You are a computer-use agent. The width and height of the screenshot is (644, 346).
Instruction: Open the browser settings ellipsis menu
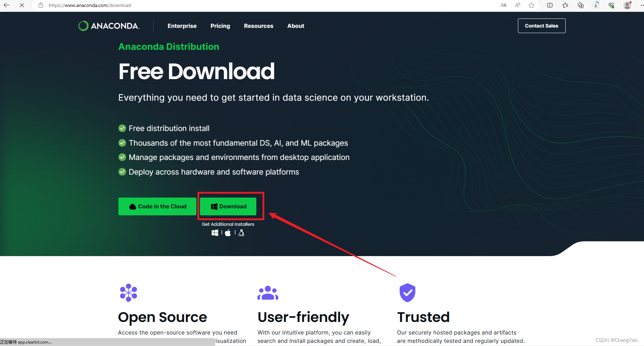642,5
